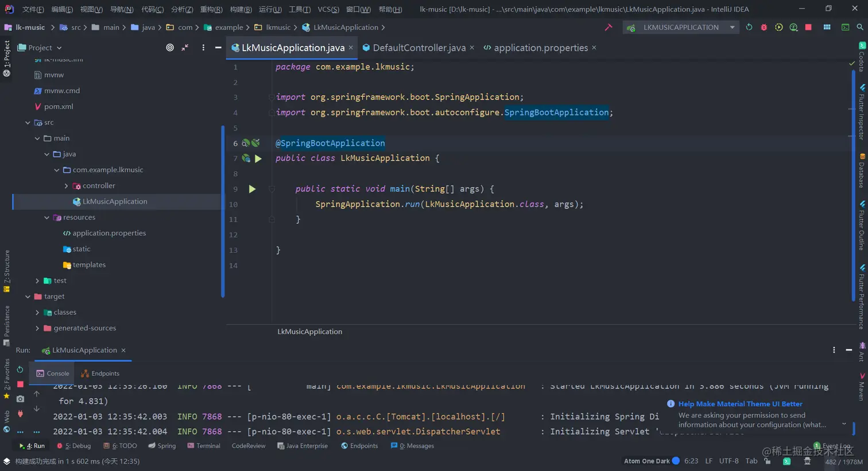Viewport: 868px width, 471px height.
Task: Open the 5: Debug tool window
Action: pos(73,446)
